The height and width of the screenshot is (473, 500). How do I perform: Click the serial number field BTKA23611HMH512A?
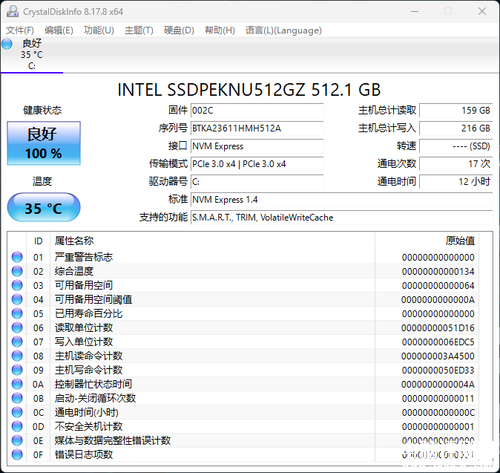257,128
